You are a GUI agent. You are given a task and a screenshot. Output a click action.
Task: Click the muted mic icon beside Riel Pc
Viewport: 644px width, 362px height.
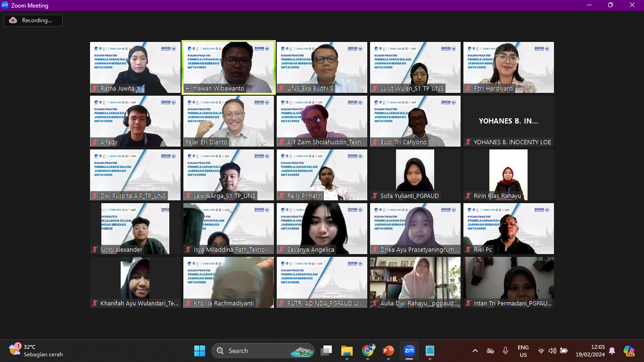469,249
